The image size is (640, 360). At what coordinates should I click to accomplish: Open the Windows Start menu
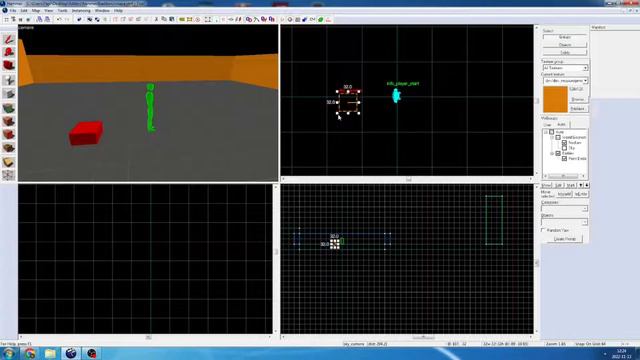point(8,353)
